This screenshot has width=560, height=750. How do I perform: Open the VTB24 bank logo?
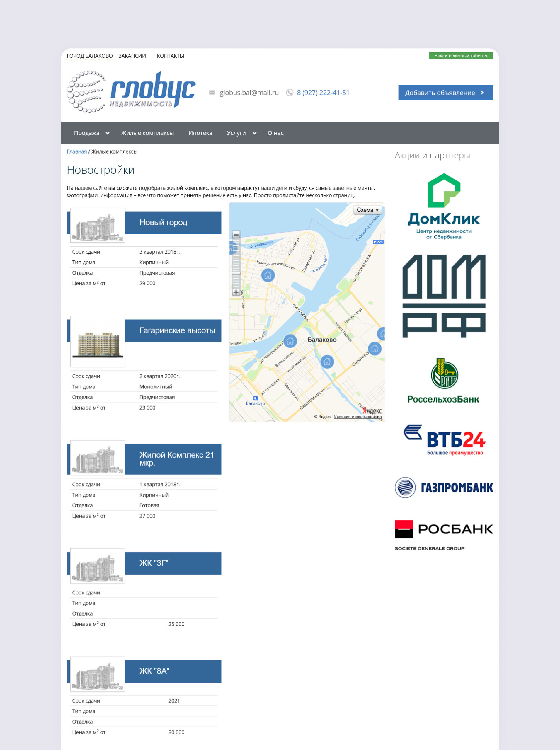point(444,440)
